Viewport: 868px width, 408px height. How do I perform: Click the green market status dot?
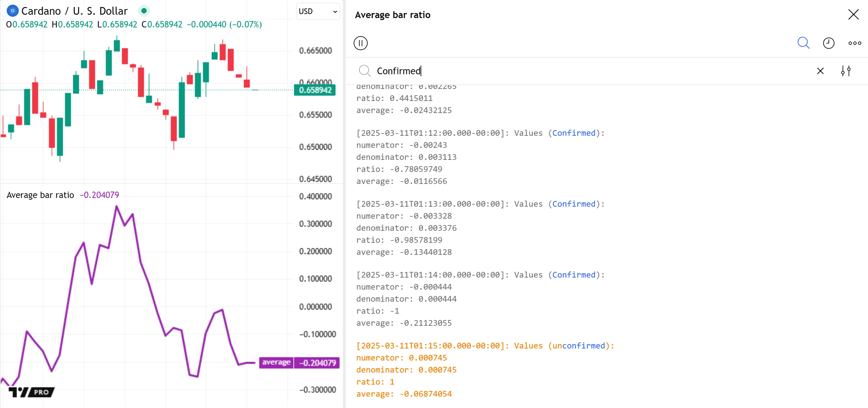144,11
